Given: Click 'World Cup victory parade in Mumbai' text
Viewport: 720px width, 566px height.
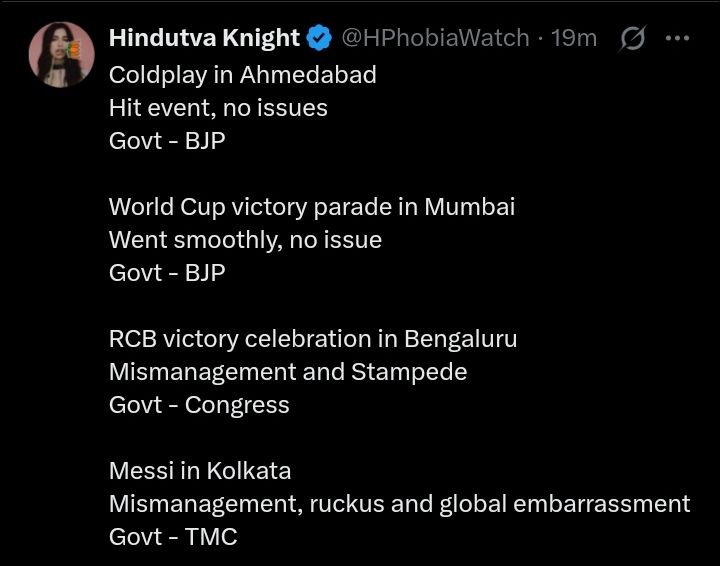Looking at the screenshot, I should (311, 207).
